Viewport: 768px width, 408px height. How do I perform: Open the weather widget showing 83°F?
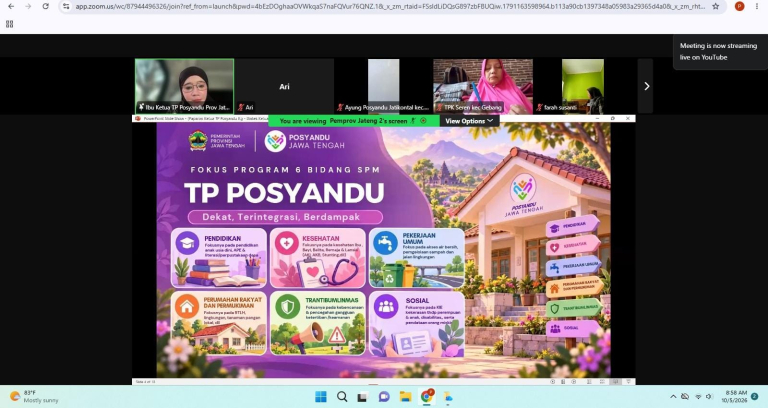pyautogui.click(x=34, y=396)
